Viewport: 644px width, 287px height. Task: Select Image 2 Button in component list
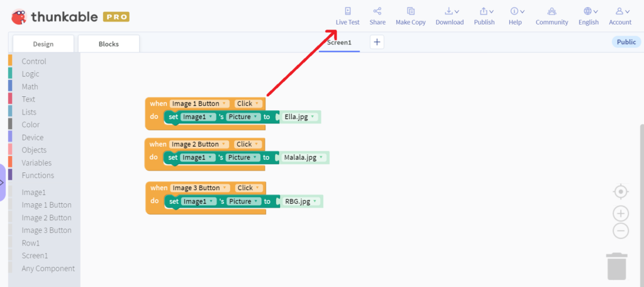(x=47, y=218)
